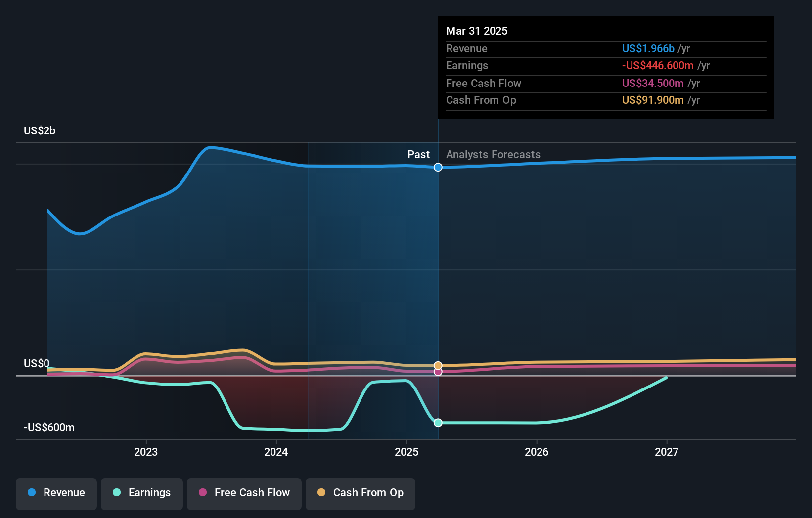The width and height of the screenshot is (812, 518).
Task: Click the Free Cash Flow pink data point marker
Action: point(438,372)
